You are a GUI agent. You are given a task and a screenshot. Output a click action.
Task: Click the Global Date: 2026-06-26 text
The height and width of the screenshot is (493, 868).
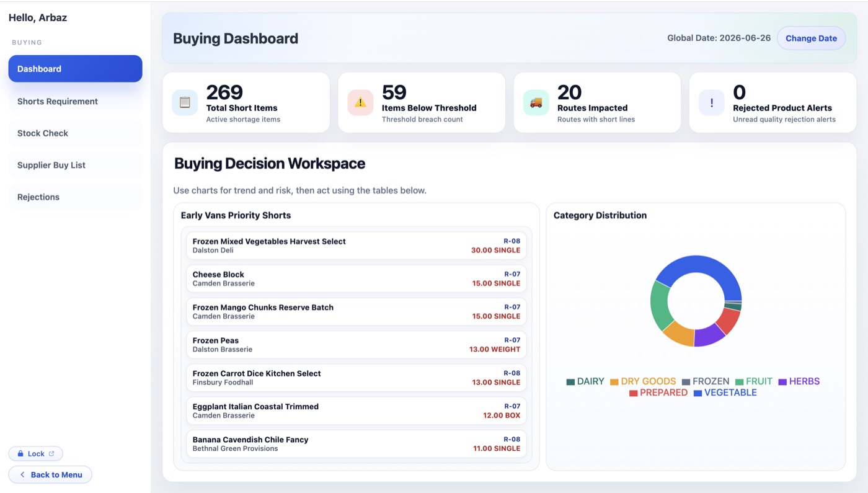pyautogui.click(x=719, y=38)
